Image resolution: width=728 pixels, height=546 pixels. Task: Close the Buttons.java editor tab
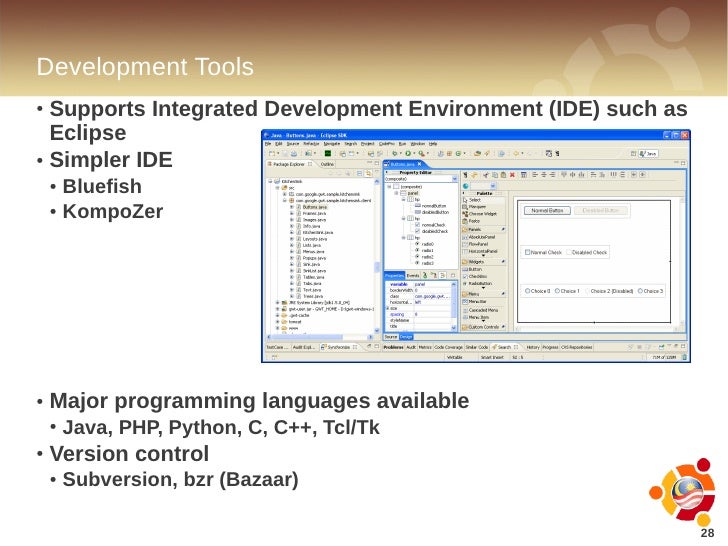click(419, 164)
